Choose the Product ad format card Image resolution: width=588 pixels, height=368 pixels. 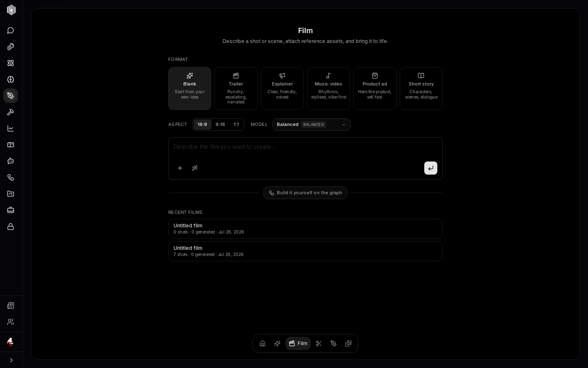pyautogui.click(x=375, y=89)
